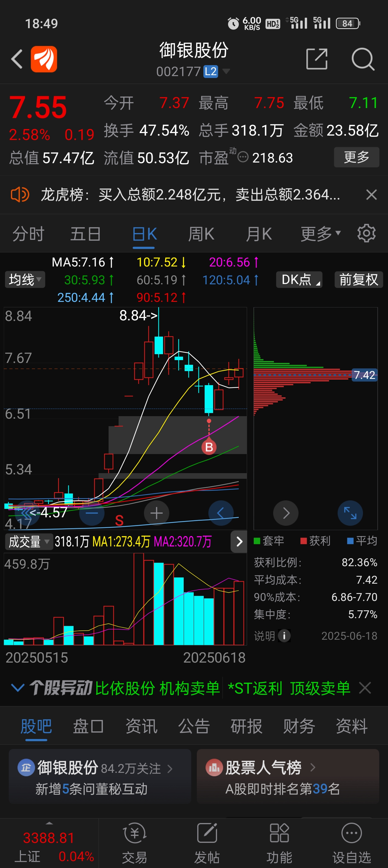Zoom out chart with minus button
The width and height of the screenshot is (388, 868).
coord(92,513)
